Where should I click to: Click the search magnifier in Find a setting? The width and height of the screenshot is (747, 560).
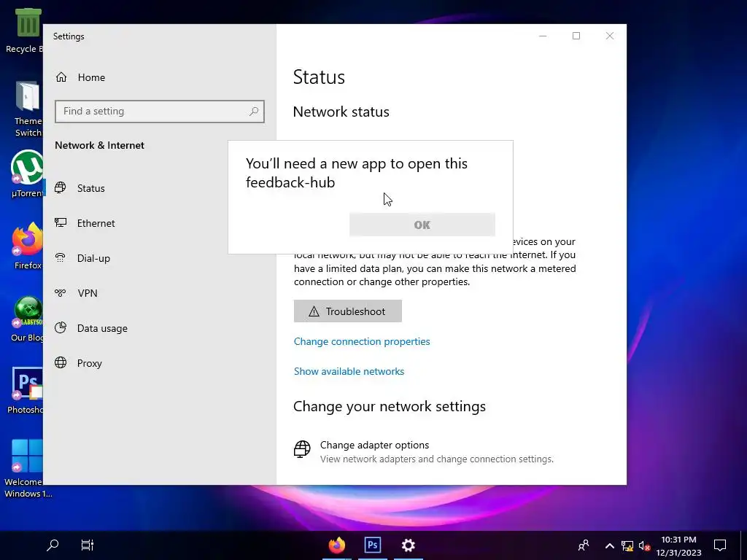pos(254,112)
